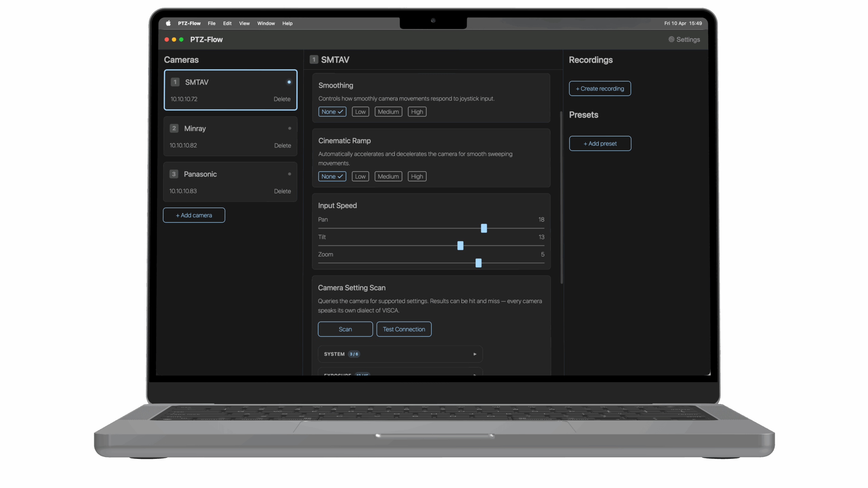Select Medium Smoothing option

coord(388,112)
